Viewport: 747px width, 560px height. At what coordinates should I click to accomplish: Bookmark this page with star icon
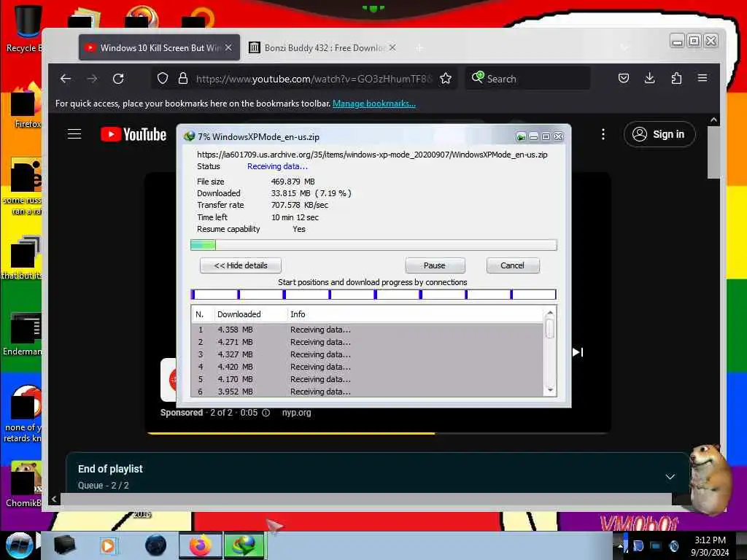(446, 78)
